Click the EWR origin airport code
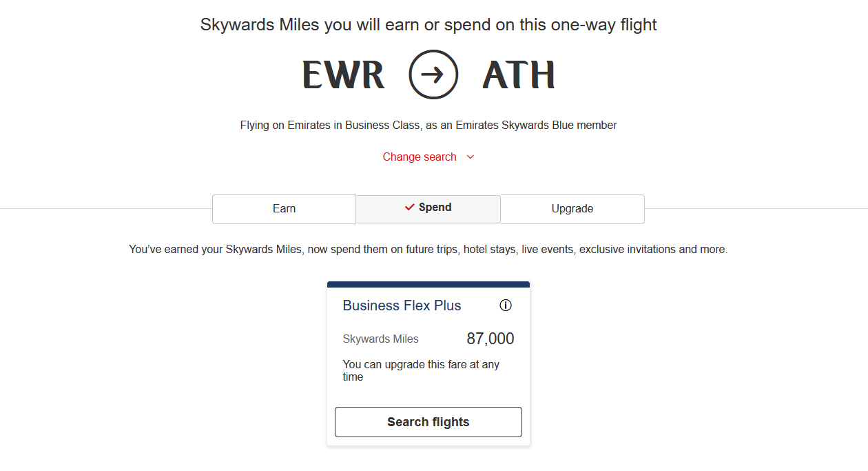The image size is (868, 471). pyautogui.click(x=343, y=75)
